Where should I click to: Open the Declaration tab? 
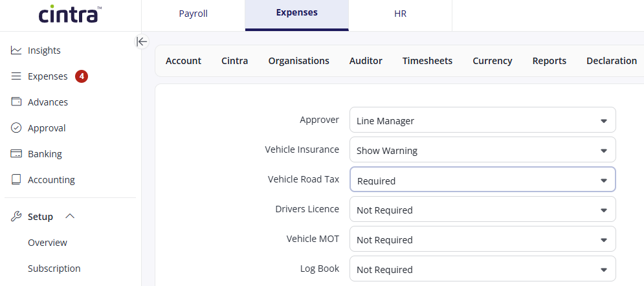[612, 61]
